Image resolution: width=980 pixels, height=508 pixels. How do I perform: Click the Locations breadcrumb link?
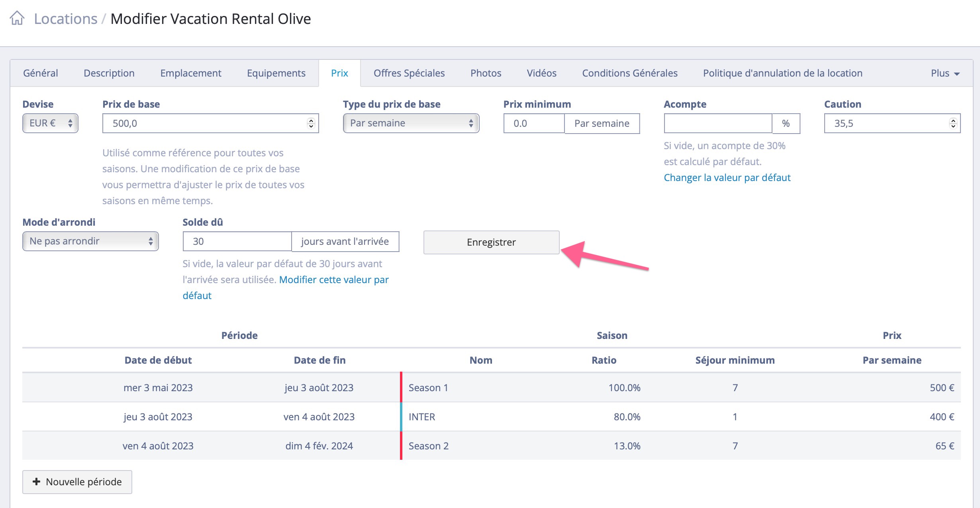(x=66, y=19)
